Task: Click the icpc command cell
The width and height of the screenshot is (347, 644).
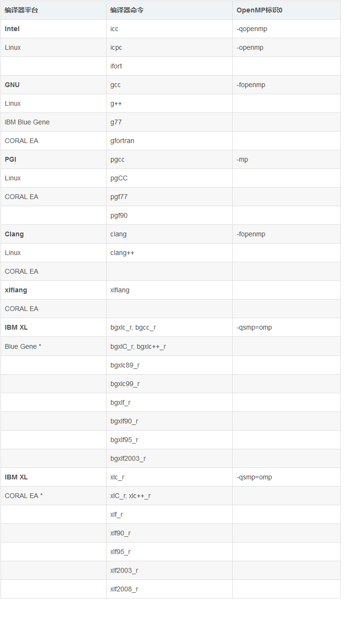Action: [116, 47]
